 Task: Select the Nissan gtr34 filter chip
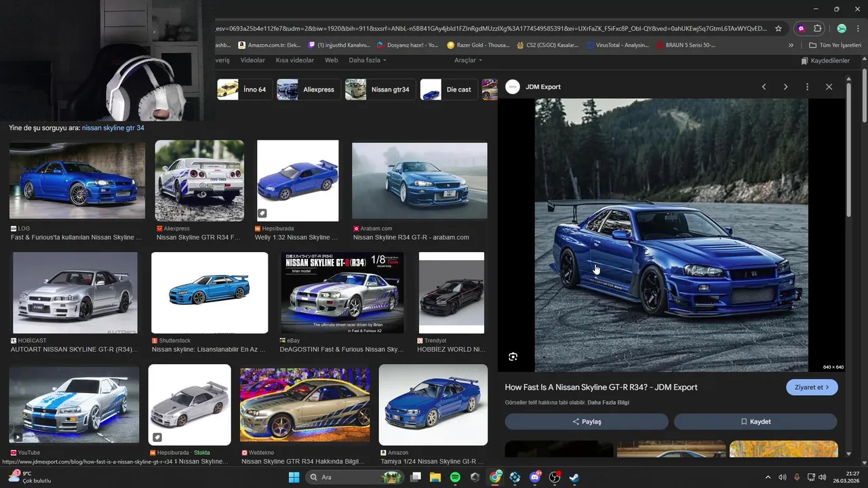[x=380, y=89]
